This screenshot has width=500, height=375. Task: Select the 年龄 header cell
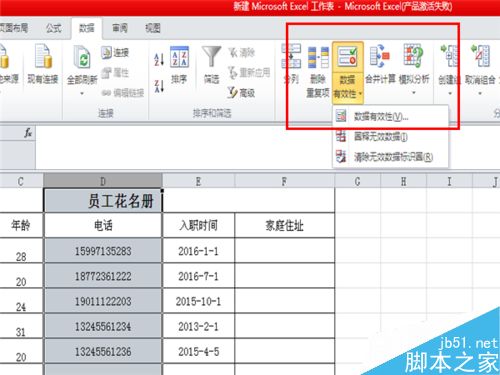(x=21, y=226)
